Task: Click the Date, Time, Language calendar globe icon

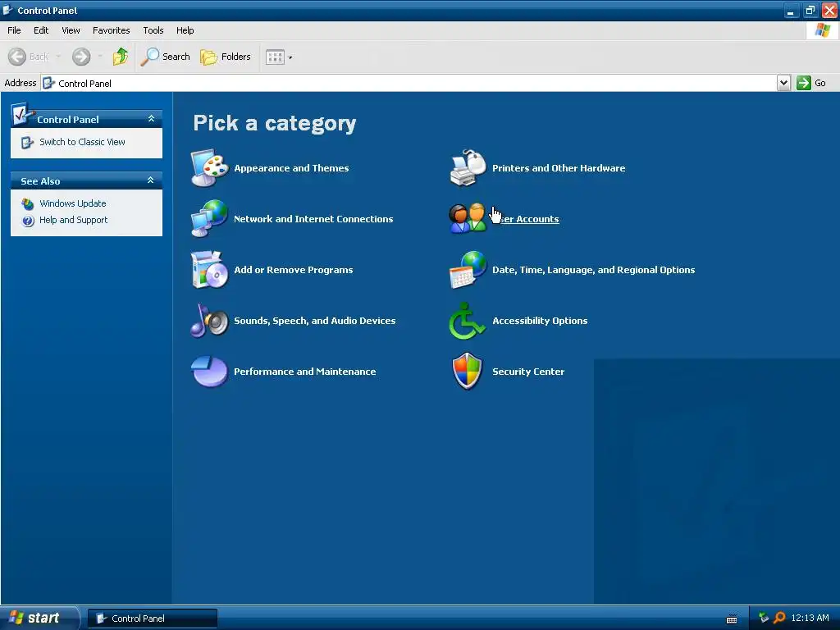Action: 468,269
